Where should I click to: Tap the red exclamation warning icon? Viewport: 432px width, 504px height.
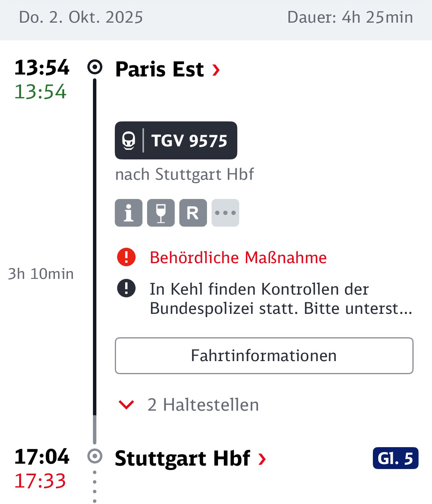126,257
